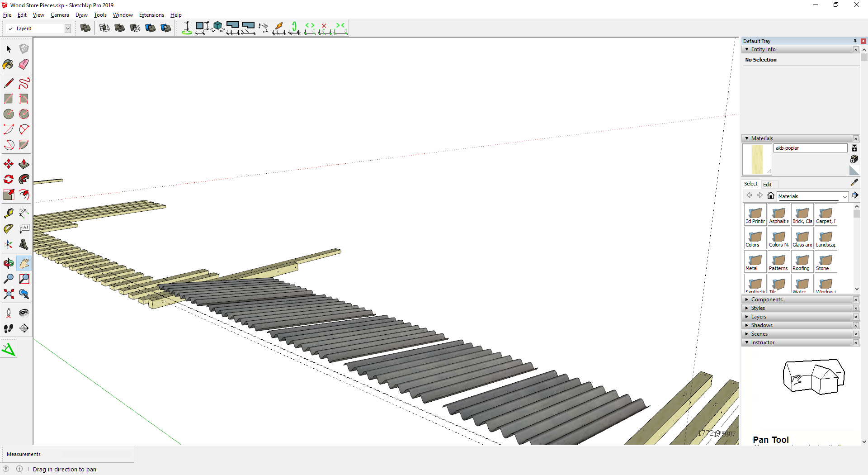Screen dimensions: 868x475
Task: Open the Colors materials folder
Action: coord(755,238)
